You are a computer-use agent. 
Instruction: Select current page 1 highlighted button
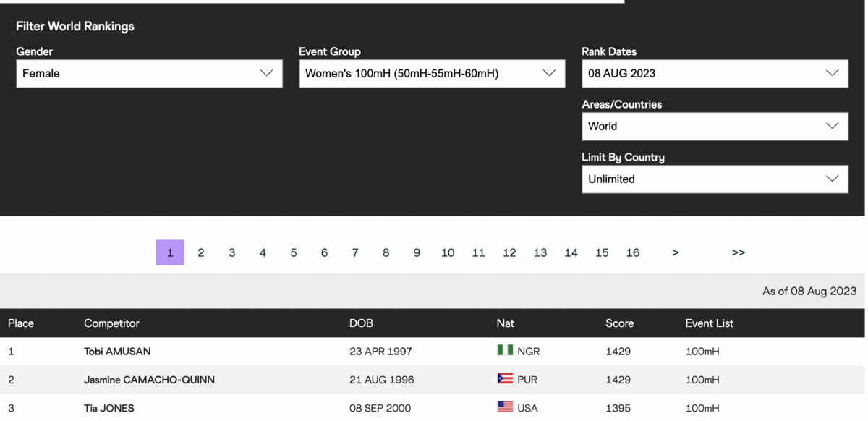(170, 252)
